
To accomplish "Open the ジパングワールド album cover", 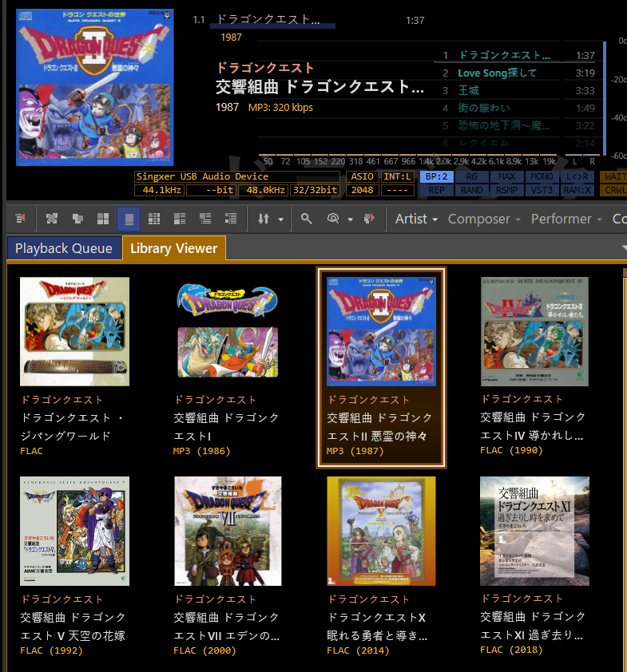I will pyautogui.click(x=74, y=332).
